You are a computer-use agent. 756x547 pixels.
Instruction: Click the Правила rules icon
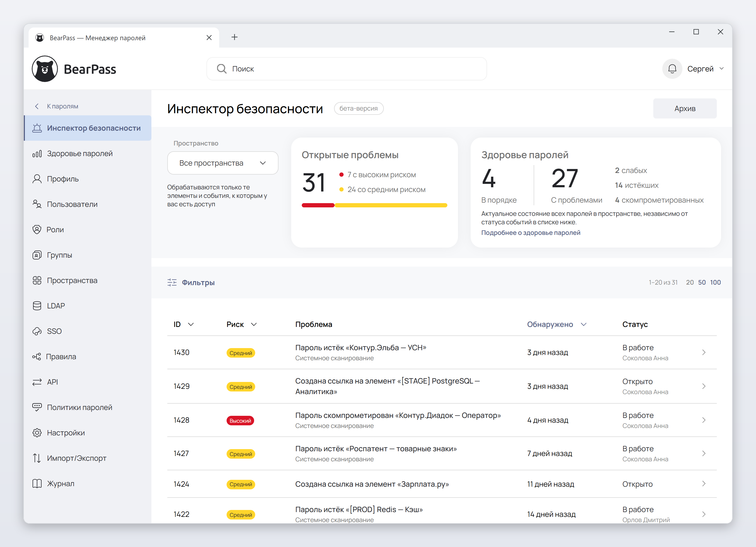(x=37, y=357)
